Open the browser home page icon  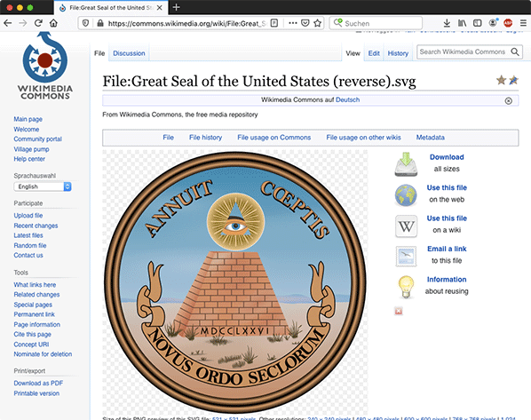[x=53, y=23]
